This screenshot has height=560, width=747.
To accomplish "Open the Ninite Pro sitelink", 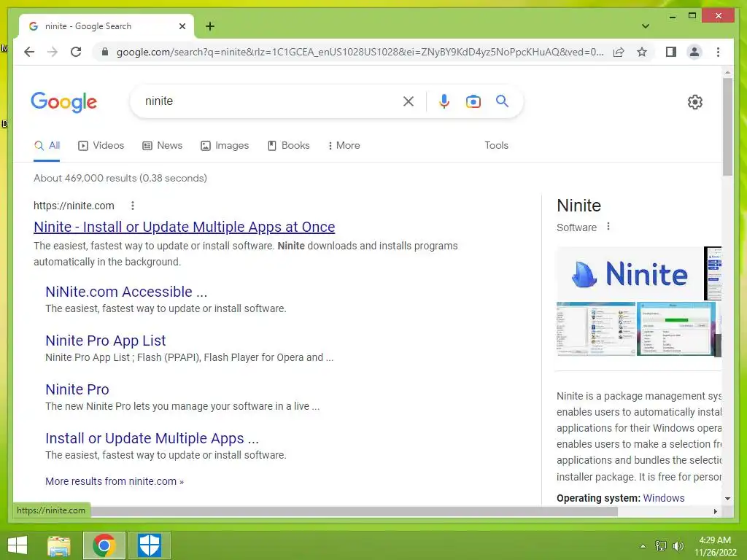I will [x=77, y=389].
